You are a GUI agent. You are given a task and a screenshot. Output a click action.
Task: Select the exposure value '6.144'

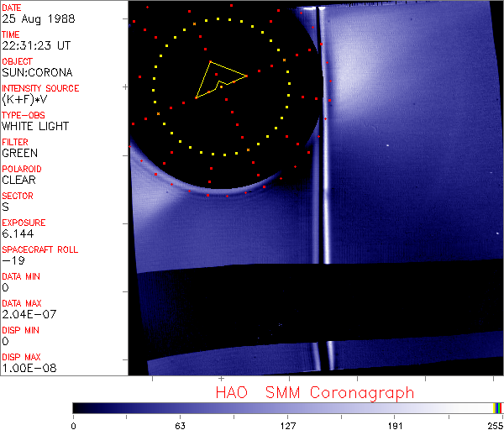tap(18, 233)
